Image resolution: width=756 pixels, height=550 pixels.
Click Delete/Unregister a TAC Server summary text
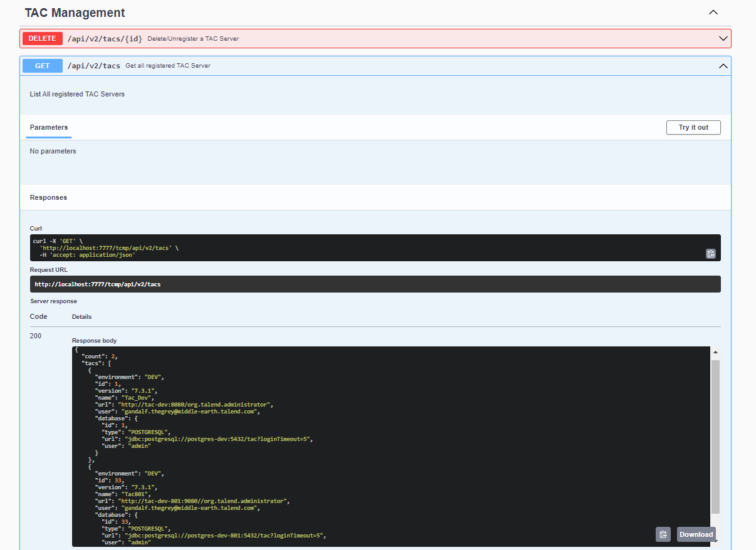(x=192, y=38)
